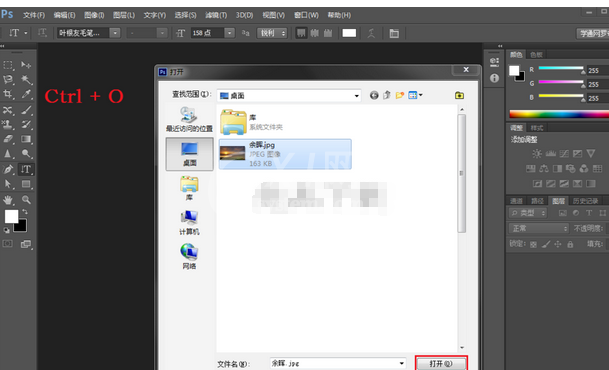
Task: Select the Eyedropper tool
Action: (26, 94)
